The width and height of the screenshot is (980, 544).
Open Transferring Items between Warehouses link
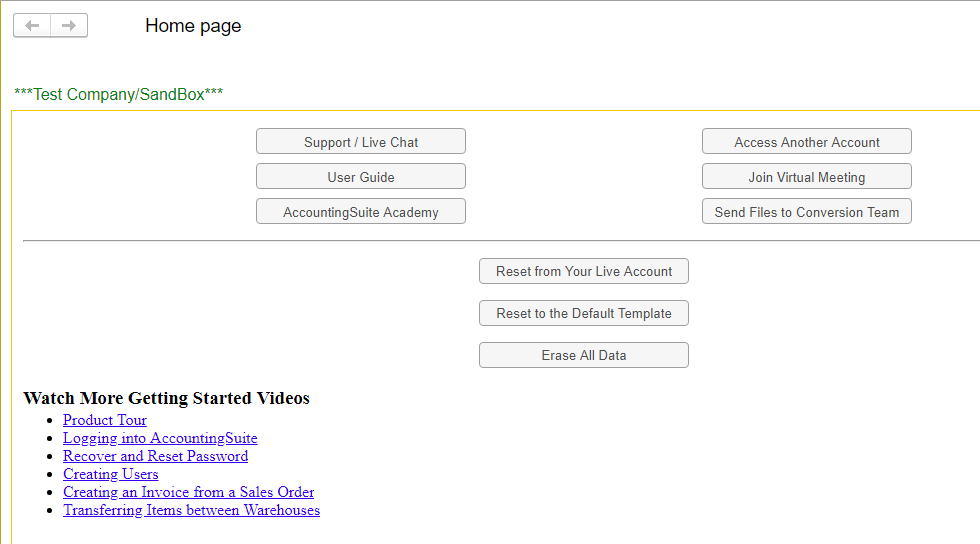click(191, 510)
